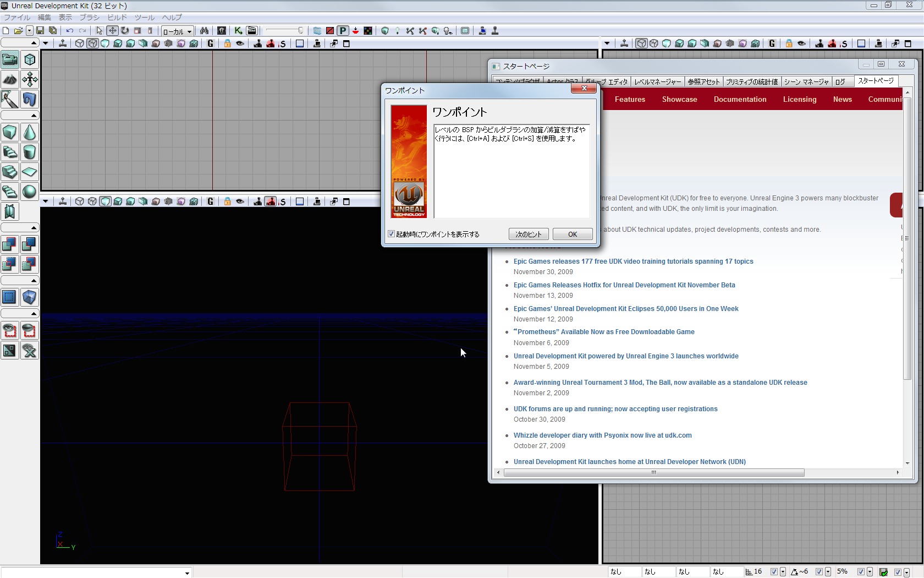
Task: Click the 次のヒント button in the tip dialog
Action: 528,234
